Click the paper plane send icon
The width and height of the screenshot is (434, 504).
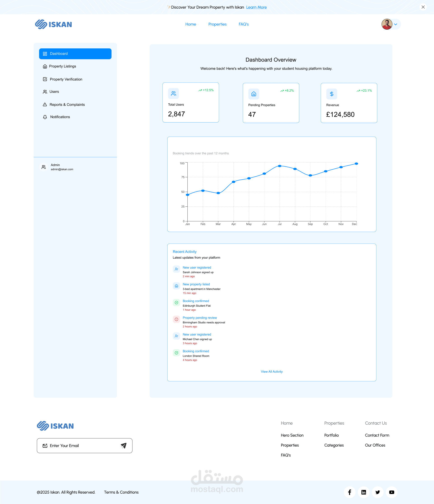pos(123,446)
